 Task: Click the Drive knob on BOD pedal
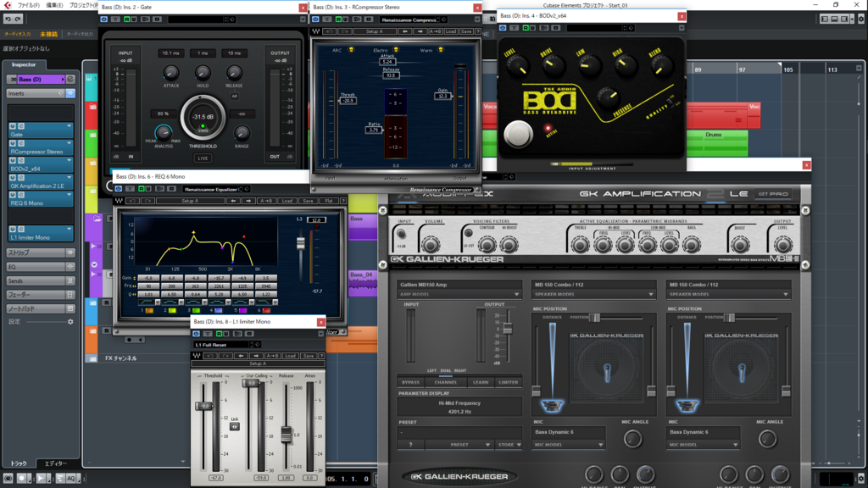click(554, 66)
